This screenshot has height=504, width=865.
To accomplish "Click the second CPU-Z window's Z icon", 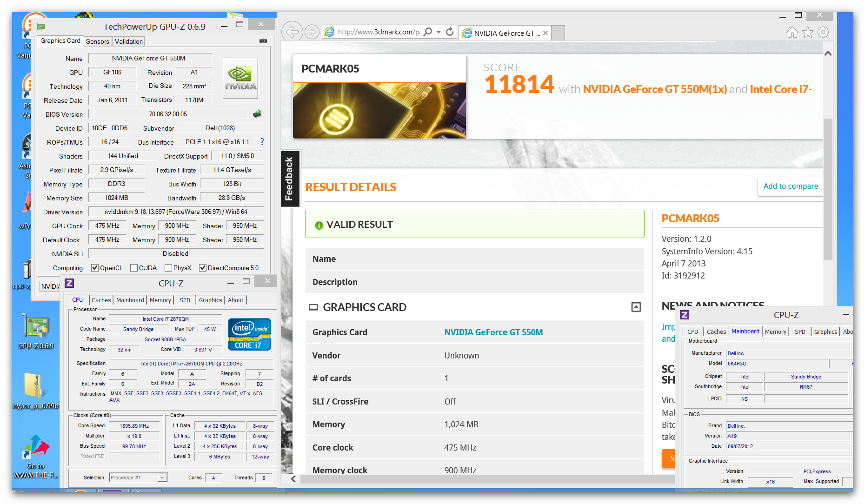I will 685,315.
